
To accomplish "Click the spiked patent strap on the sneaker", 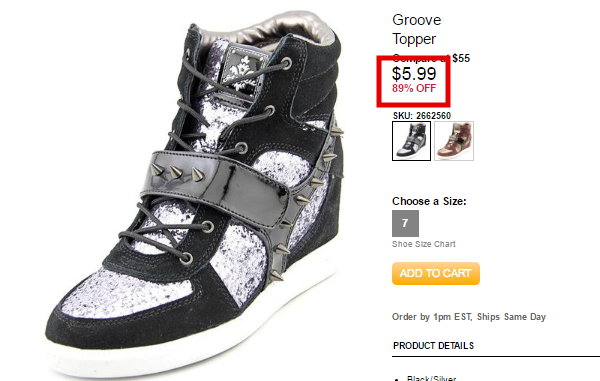I will [216, 186].
